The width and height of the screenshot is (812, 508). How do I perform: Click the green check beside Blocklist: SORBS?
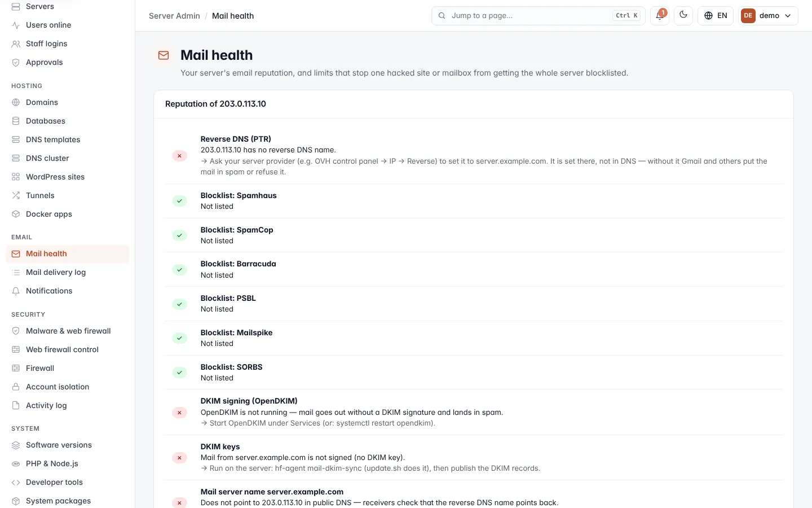tap(179, 373)
